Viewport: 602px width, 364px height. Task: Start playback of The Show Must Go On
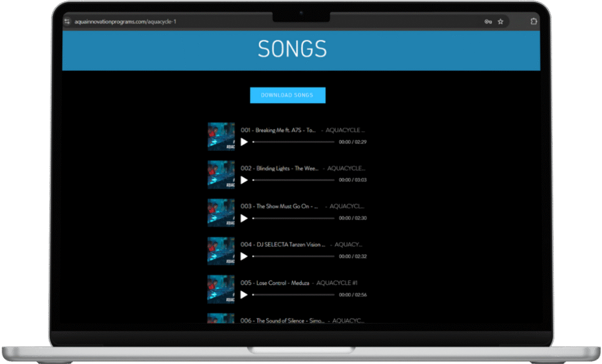(244, 218)
